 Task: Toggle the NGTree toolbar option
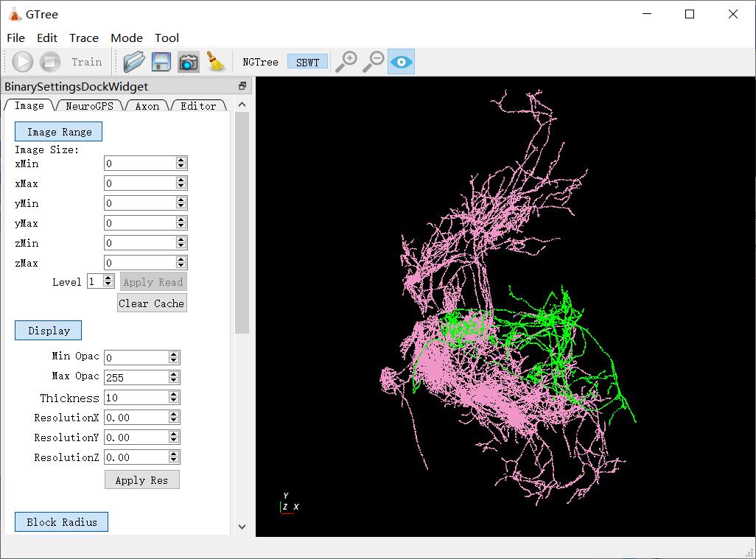coord(260,63)
